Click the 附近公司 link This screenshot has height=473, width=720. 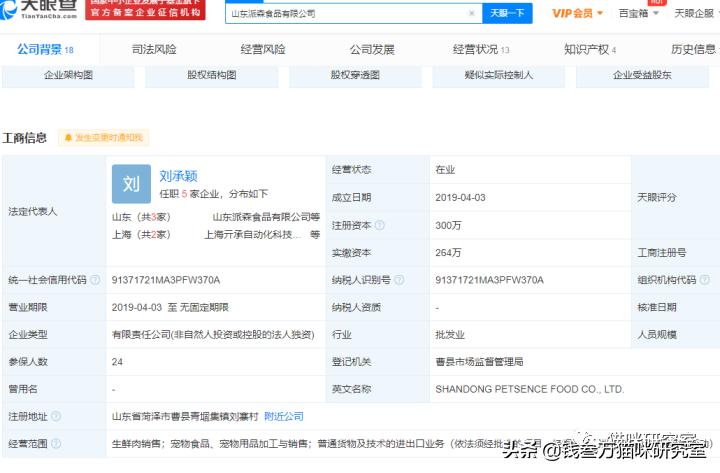tap(284, 417)
